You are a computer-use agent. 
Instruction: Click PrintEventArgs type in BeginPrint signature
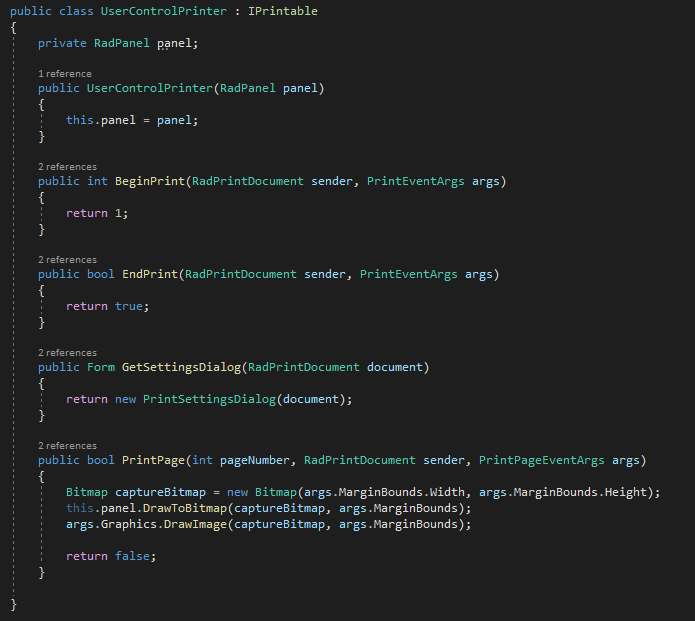pyautogui.click(x=416, y=181)
